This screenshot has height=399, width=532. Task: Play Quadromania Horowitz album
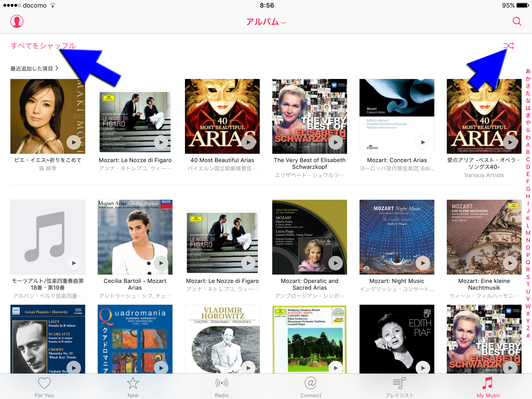click(x=161, y=368)
